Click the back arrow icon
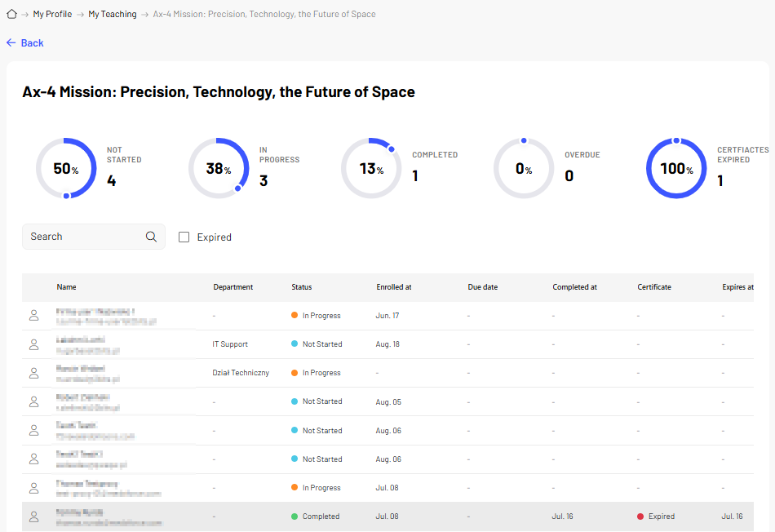 click(x=11, y=43)
